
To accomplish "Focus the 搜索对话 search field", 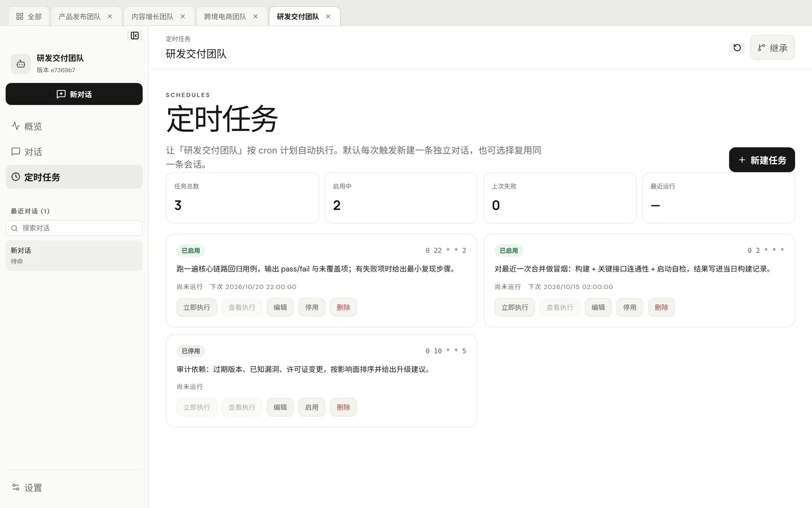I will tap(74, 228).
